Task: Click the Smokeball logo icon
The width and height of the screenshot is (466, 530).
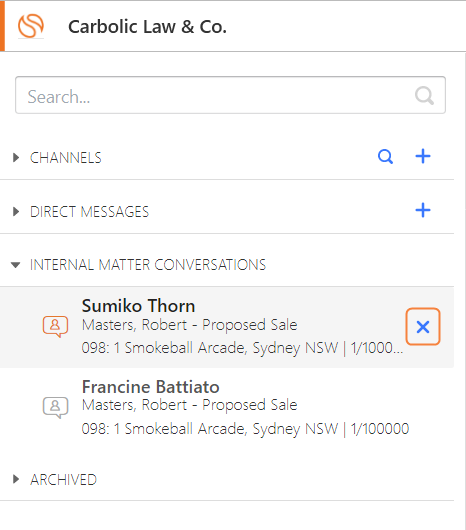Action: [31, 26]
